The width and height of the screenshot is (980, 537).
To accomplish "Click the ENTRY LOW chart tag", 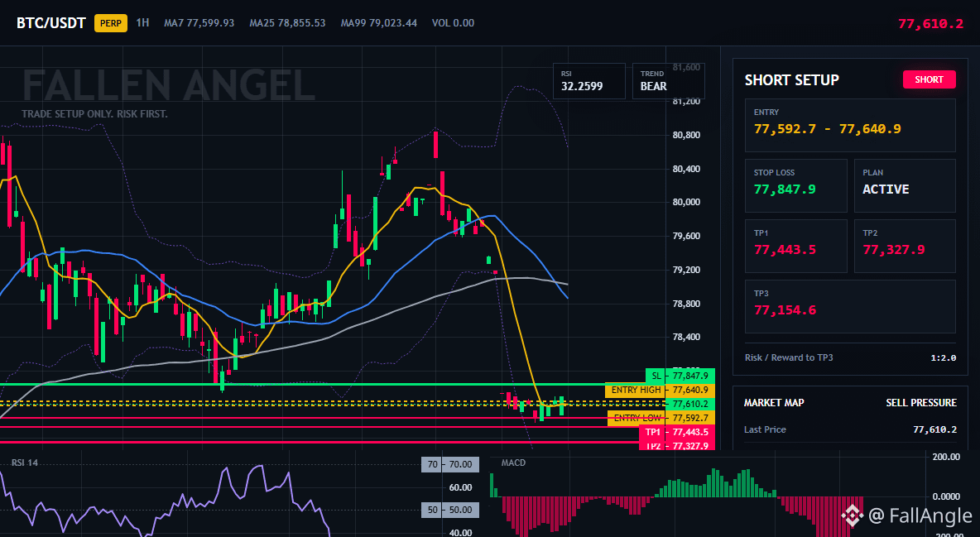I will point(637,418).
